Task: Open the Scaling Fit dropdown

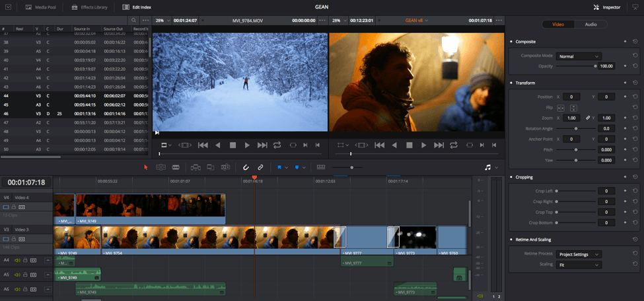Action: point(579,265)
